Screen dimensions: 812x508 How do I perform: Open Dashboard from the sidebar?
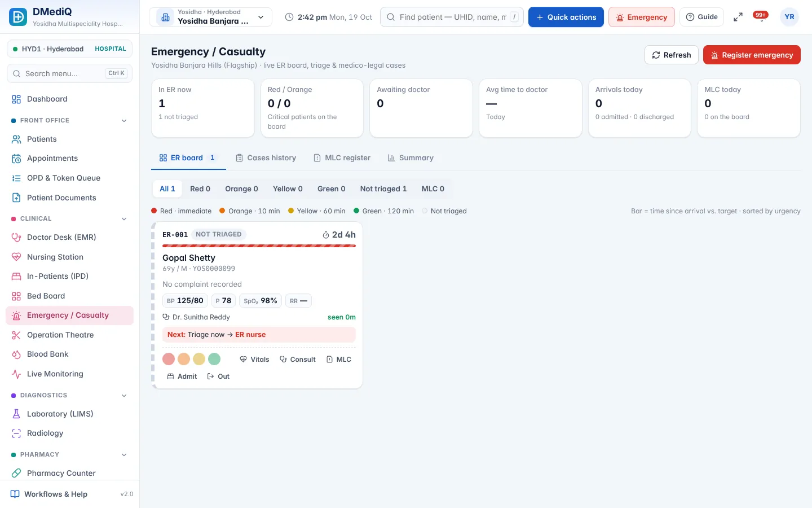[69, 99]
